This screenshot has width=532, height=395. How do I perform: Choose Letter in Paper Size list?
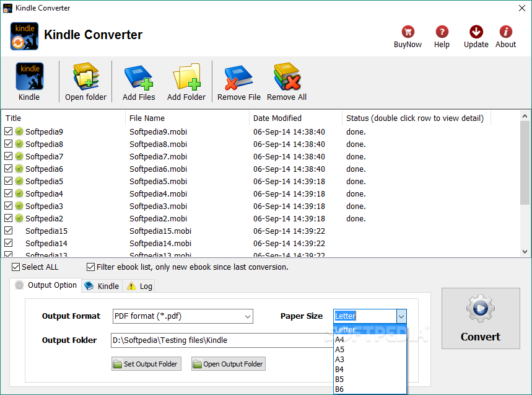(x=370, y=329)
